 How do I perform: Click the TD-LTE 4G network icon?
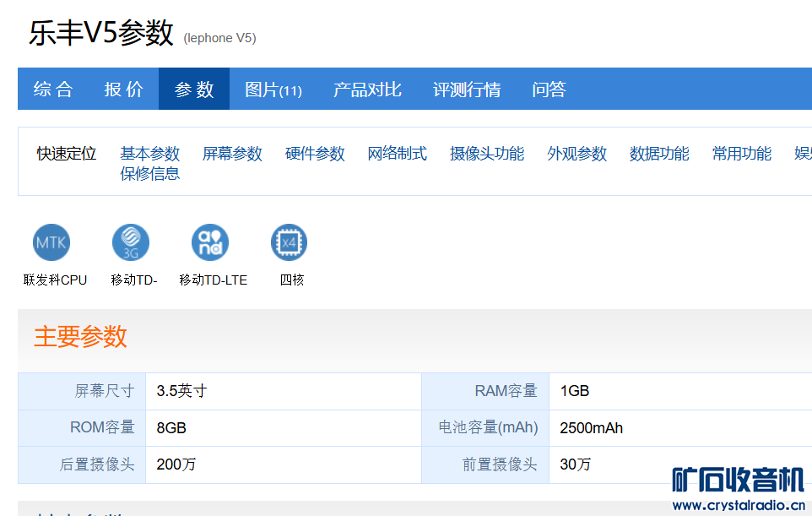tap(210, 243)
